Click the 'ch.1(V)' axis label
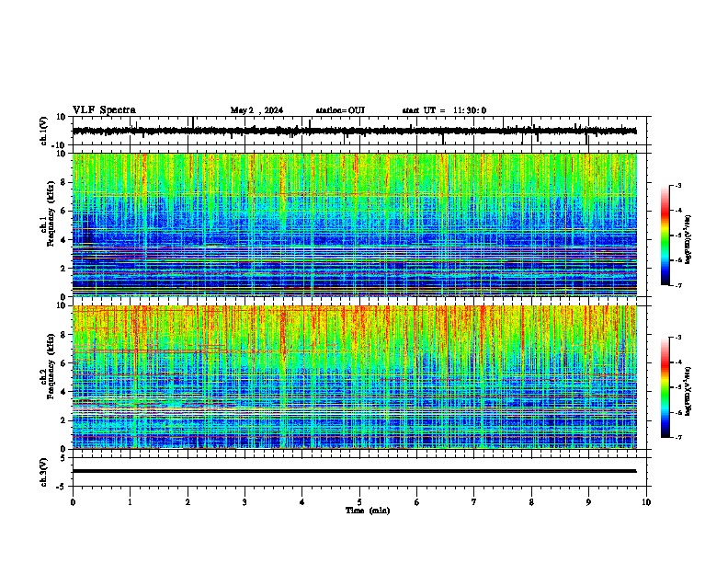 43,131
